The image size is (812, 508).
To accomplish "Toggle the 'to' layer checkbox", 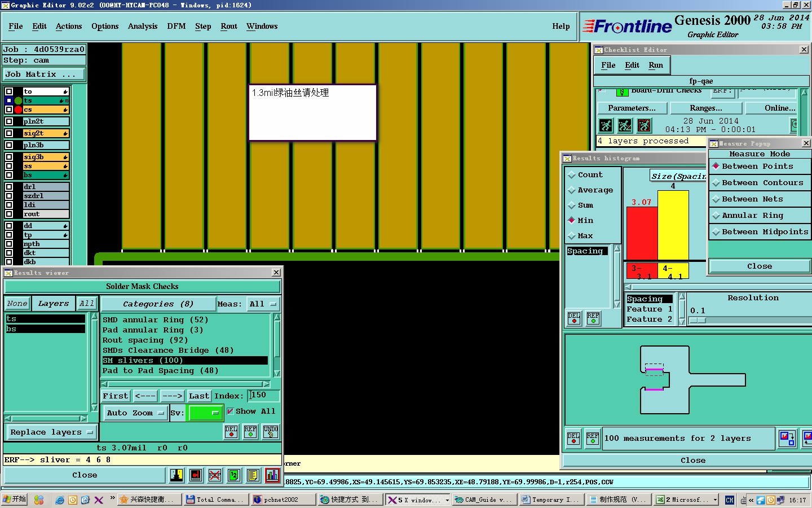I will click(x=9, y=91).
